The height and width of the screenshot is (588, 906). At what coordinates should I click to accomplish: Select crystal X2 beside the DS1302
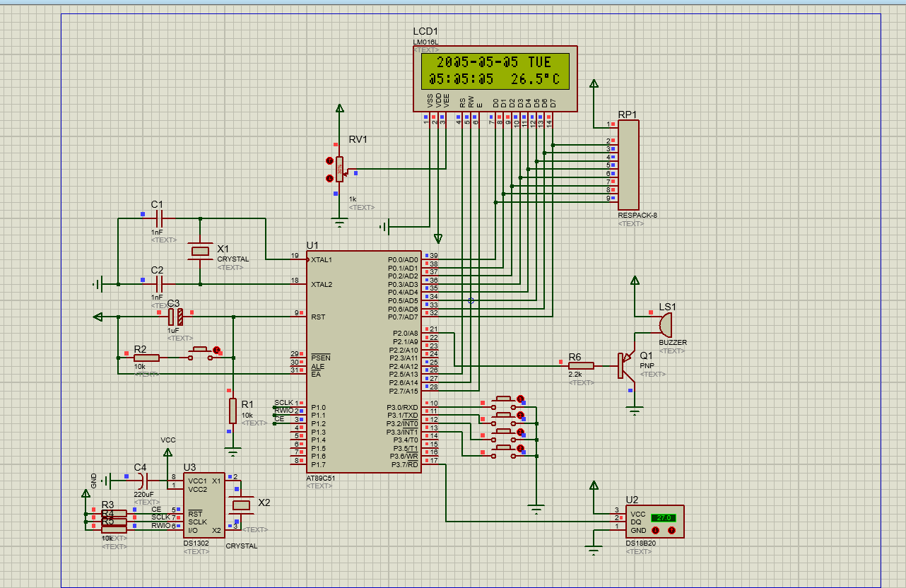click(x=242, y=504)
